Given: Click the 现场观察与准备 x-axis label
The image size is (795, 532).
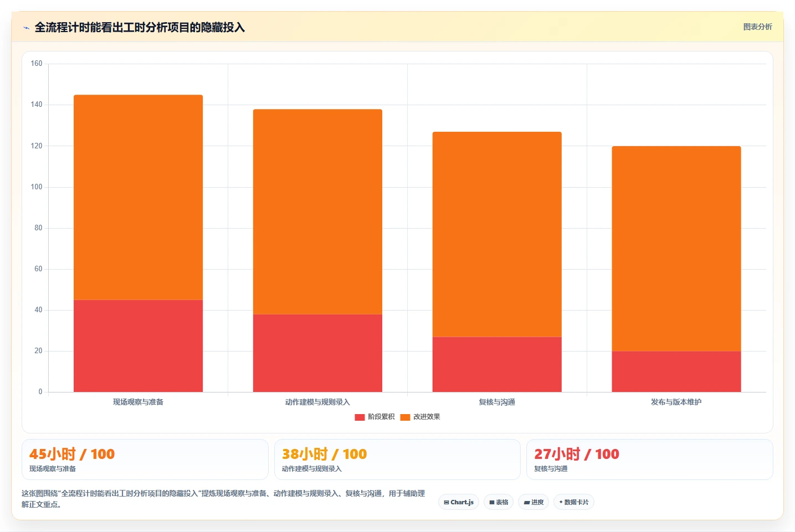Looking at the screenshot, I should 138,402.
